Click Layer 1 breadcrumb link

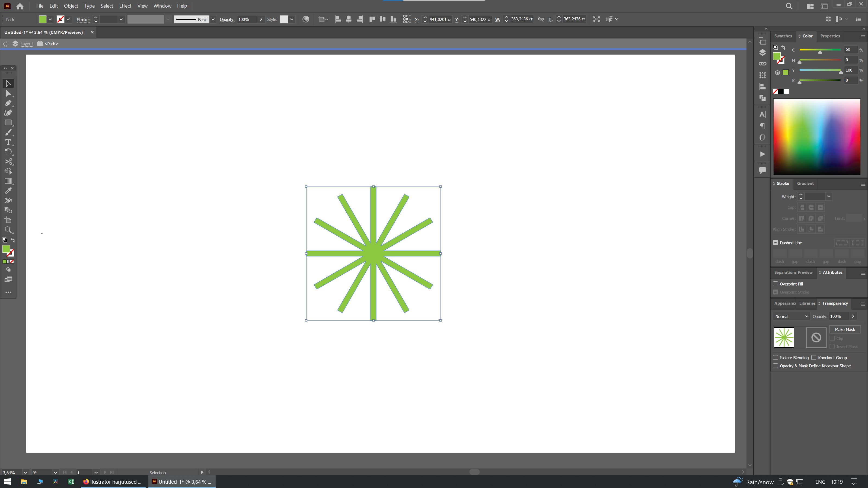click(x=27, y=44)
